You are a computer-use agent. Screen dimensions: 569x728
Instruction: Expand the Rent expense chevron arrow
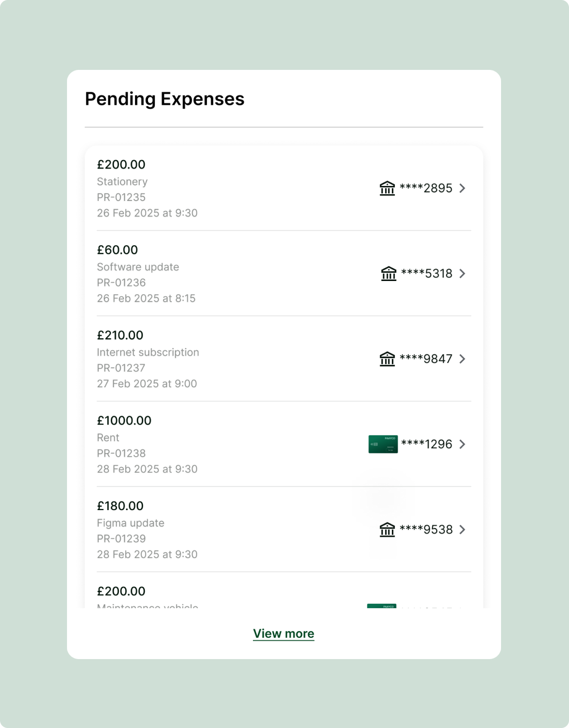[462, 445]
